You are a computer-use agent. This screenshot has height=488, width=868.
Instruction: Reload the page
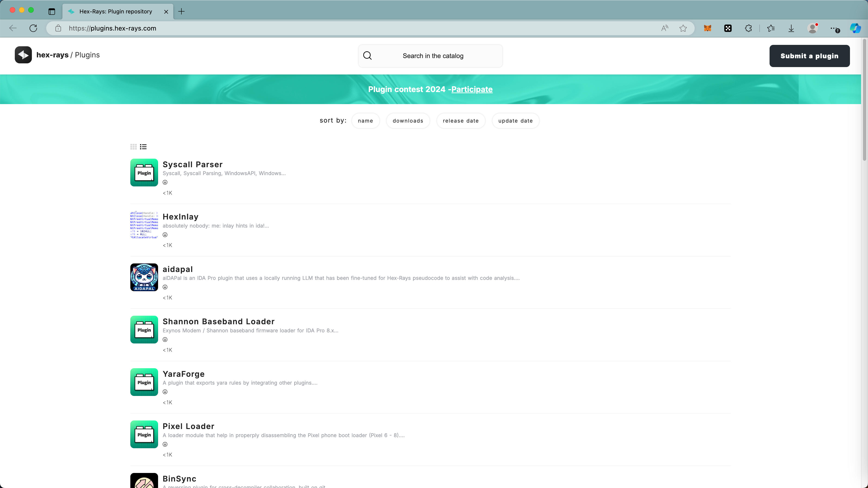coord(33,28)
